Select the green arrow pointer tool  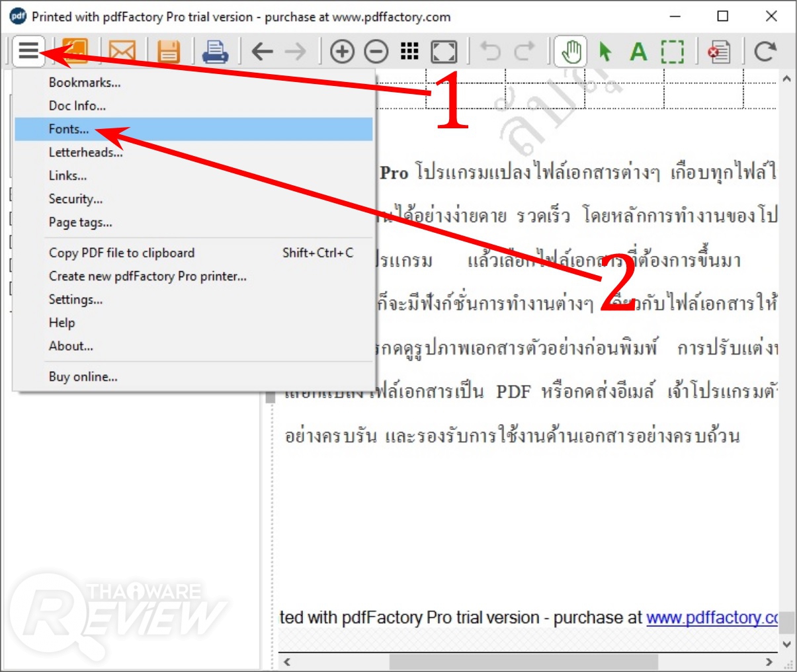(605, 51)
